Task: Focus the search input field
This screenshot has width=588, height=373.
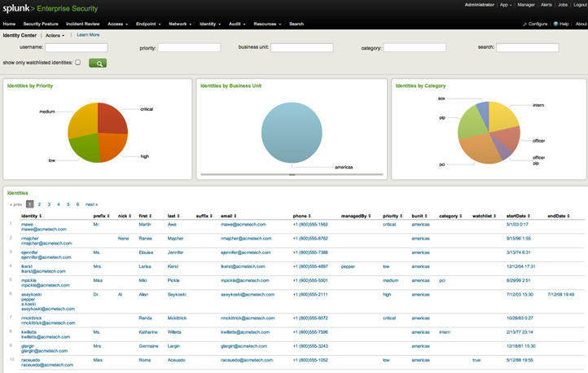Action: pyautogui.click(x=528, y=47)
